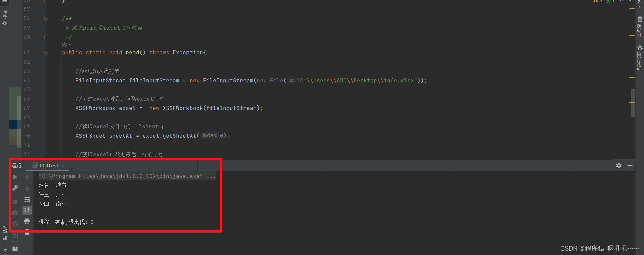Click the java.exe command line in console
This screenshot has height=255, width=644.
pos(127,176)
